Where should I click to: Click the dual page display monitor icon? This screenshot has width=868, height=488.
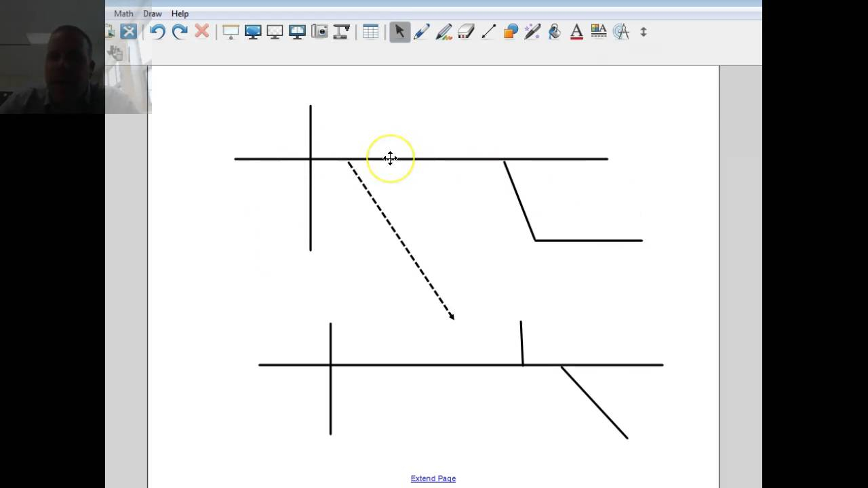coord(297,31)
